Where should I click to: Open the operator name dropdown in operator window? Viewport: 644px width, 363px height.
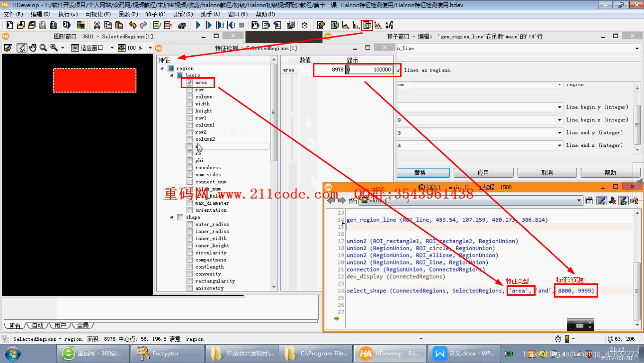pyautogui.click(x=637, y=48)
